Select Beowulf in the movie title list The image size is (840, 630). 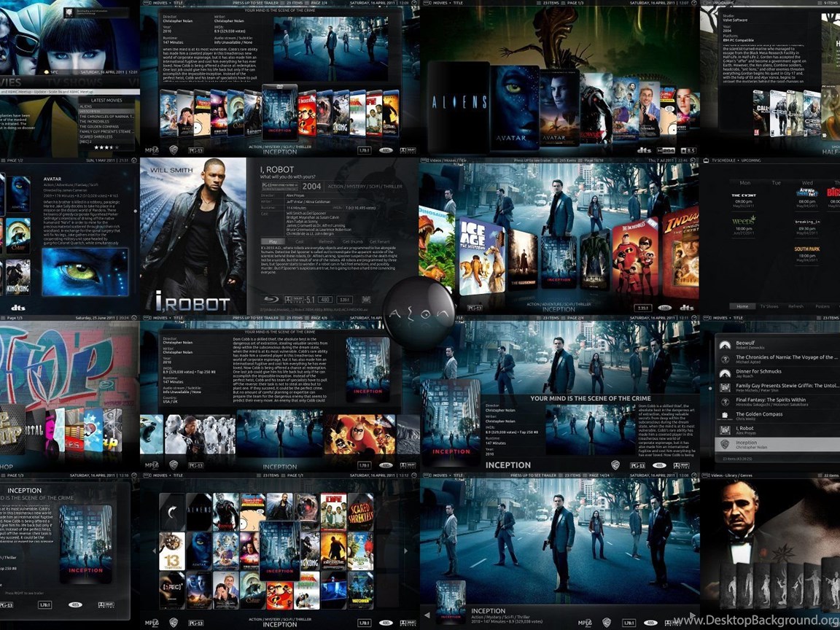[776, 345]
